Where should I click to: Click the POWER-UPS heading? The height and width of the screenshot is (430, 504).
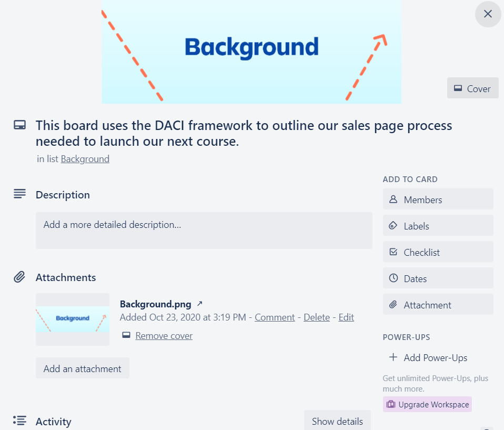click(406, 337)
